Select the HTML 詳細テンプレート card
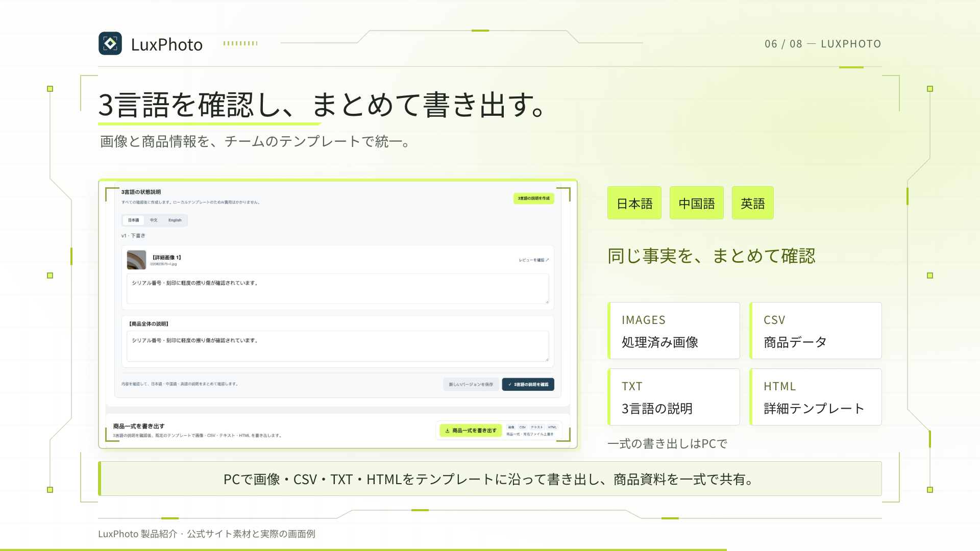This screenshot has height=551, width=980. tap(816, 397)
